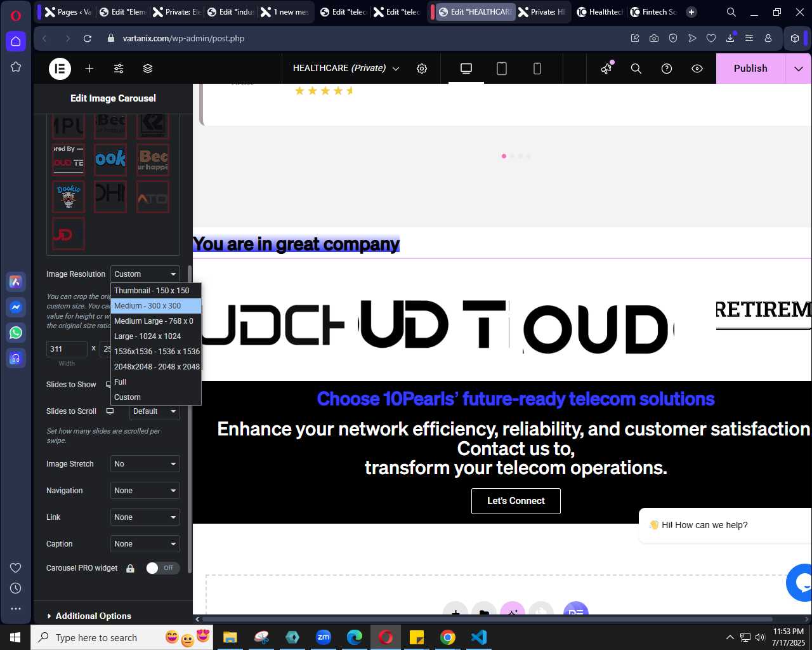Open Link dropdown
The height and width of the screenshot is (650, 812).
tap(145, 517)
